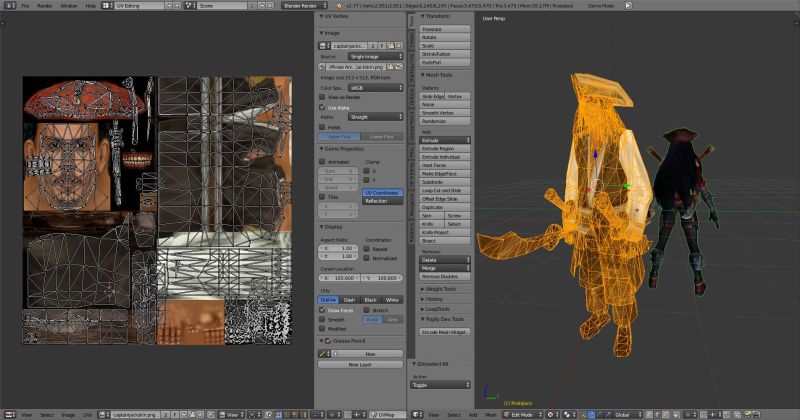Image resolution: width=800 pixels, height=420 pixels.
Task: Click Remove Doubles
Action: [x=444, y=276]
